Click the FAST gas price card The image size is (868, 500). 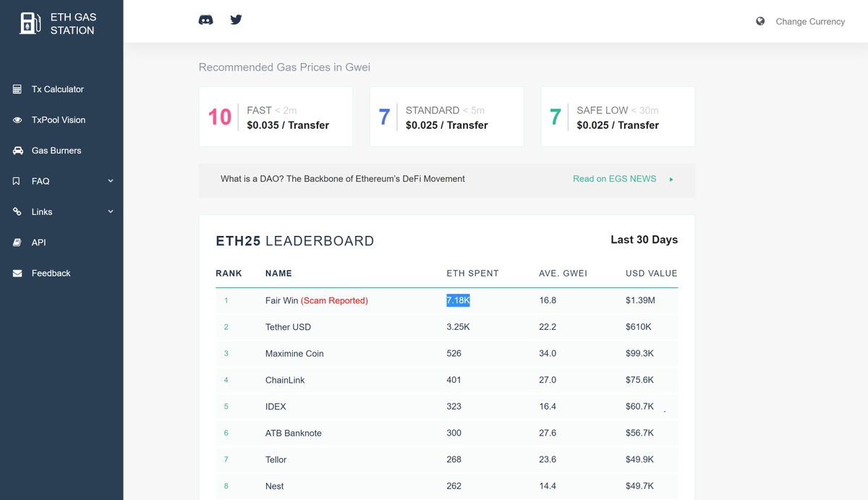(x=276, y=116)
